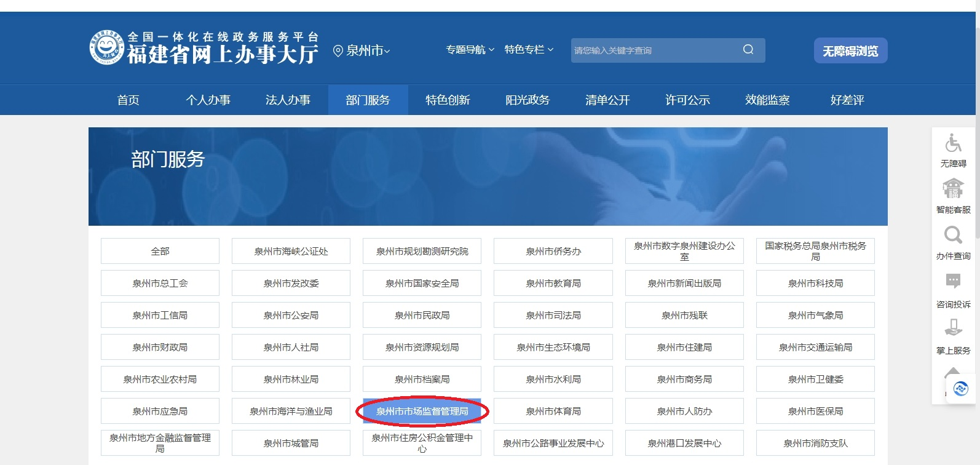
Task: Click the search magnifier icon in header
Action: pyautogui.click(x=748, y=50)
